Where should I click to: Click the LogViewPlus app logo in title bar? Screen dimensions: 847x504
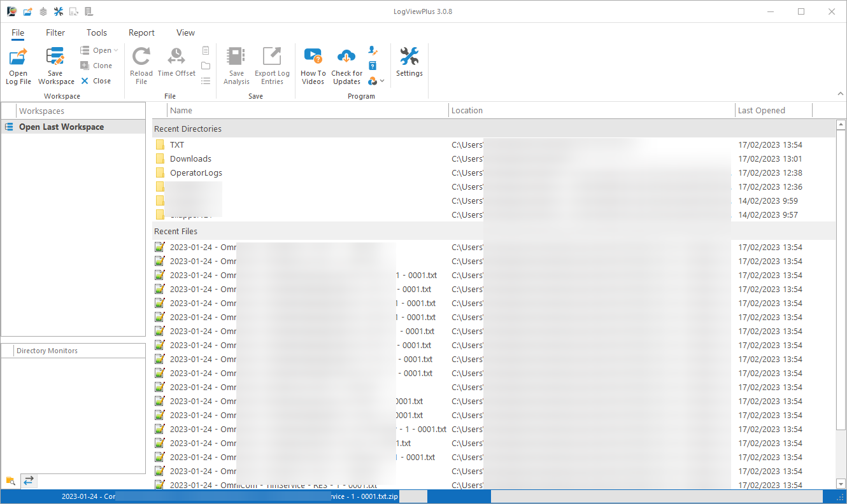[x=11, y=11]
